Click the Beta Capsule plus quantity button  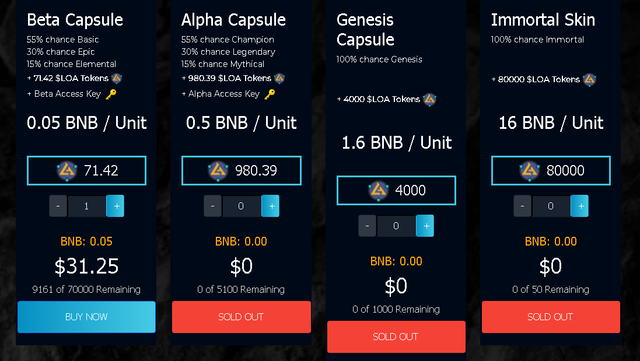[115, 206]
